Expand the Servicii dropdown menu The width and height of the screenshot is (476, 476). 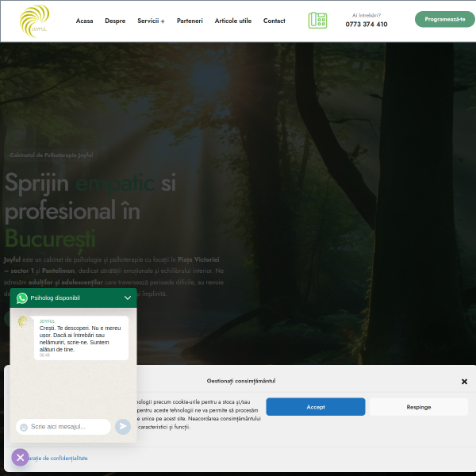[151, 21]
